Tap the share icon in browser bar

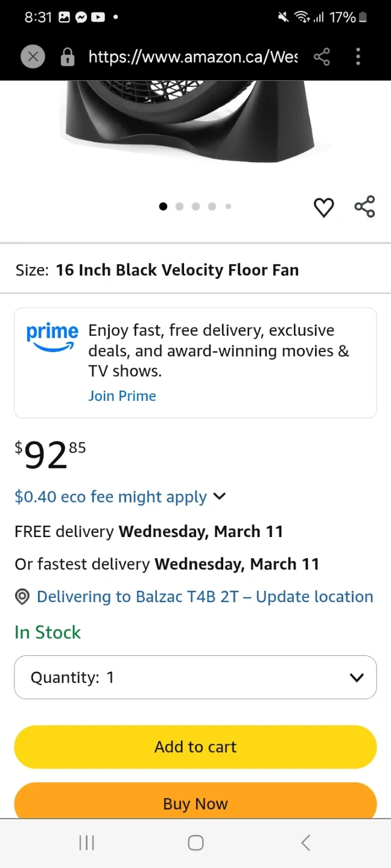pyautogui.click(x=322, y=57)
